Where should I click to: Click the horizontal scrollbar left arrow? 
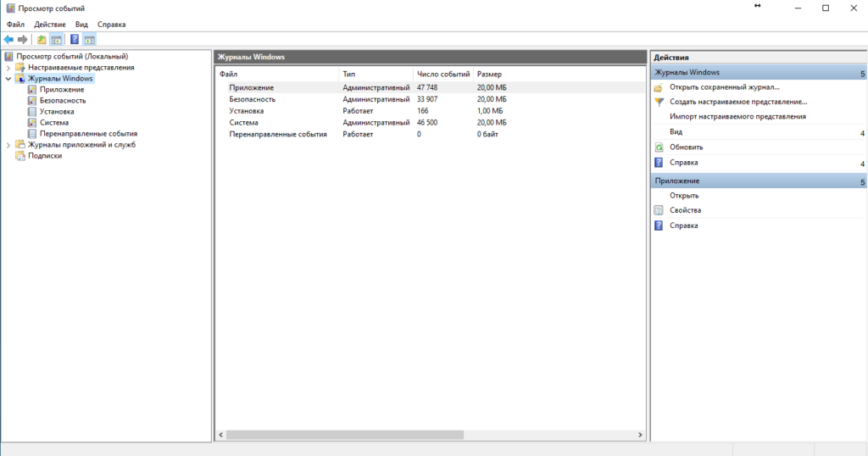pos(221,435)
